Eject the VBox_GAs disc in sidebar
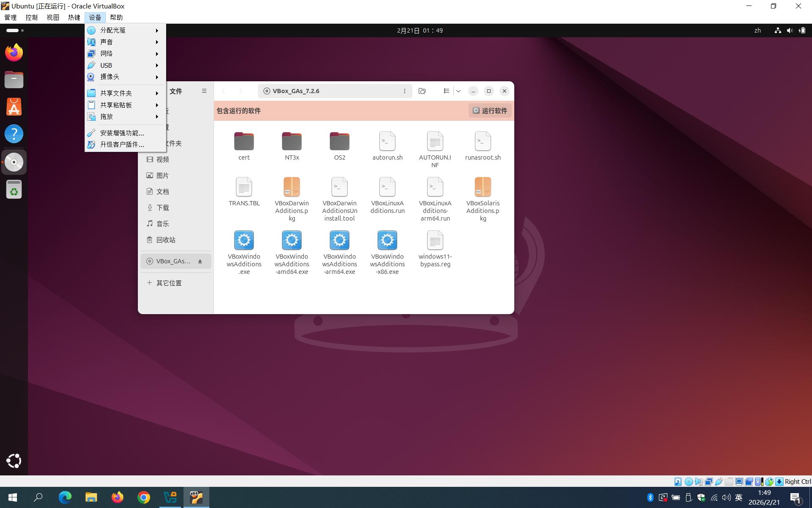 pyautogui.click(x=200, y=261)
